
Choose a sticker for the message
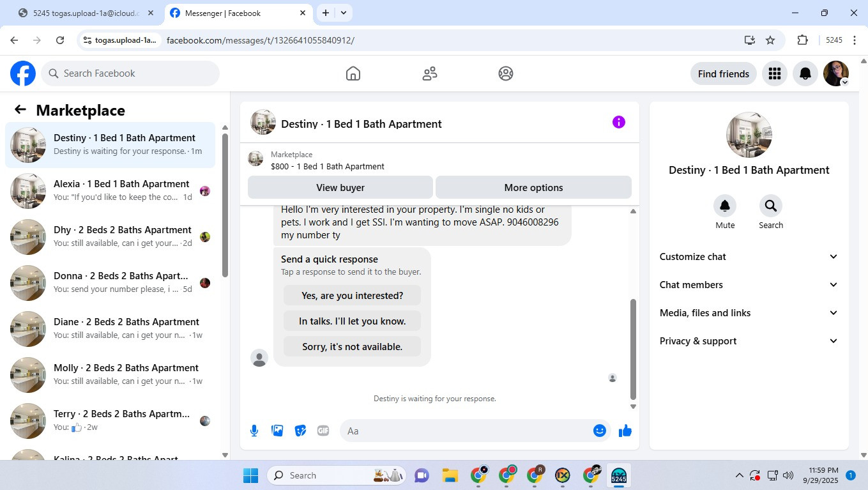click(300, 431)
